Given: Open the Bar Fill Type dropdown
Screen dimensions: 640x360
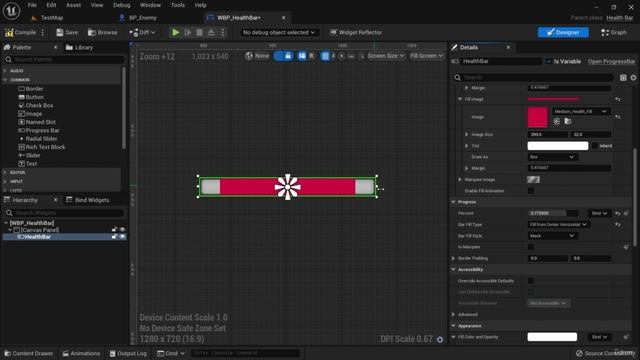Looking at the screenshot, I should coord(558,224).
